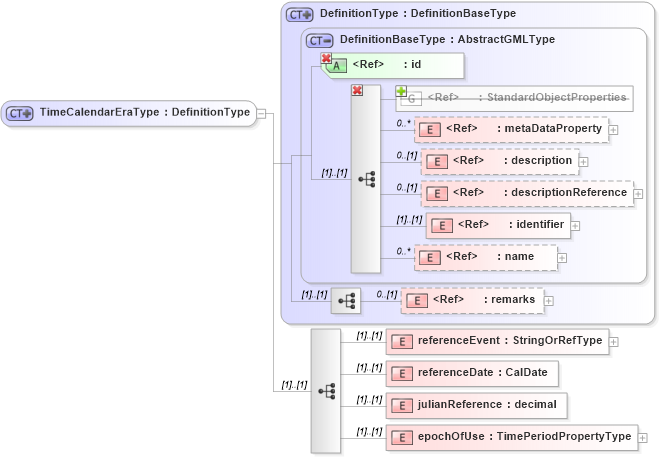Select 'referenceDate : CalDate' text
The image size is (659, 457).
tap(482, 372)
